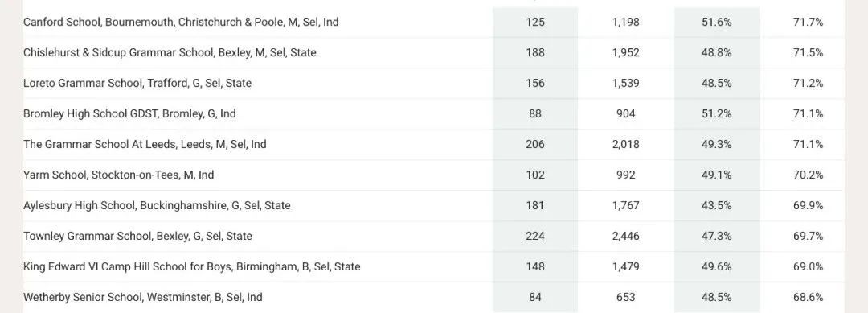Click the Yarm School, Stockton-on-Tees entry
This screenshot has width=868, height=313.
tap(118, 175)
